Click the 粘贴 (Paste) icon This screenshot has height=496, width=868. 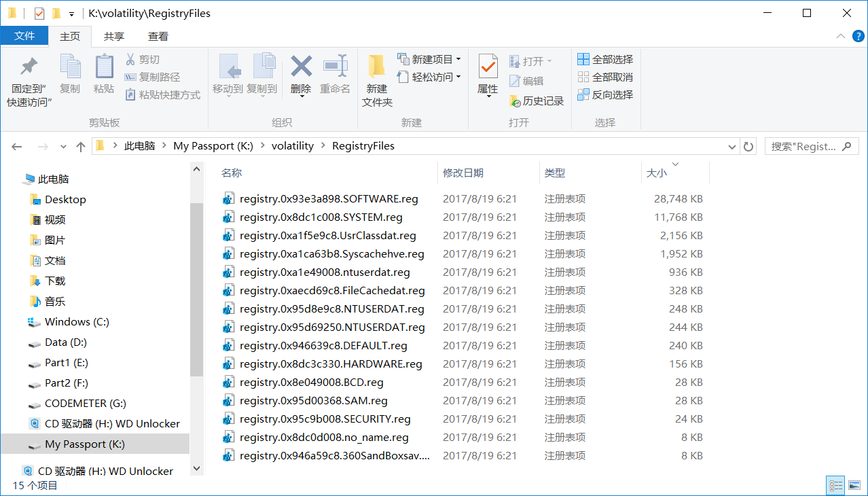[x=103, y=73]
